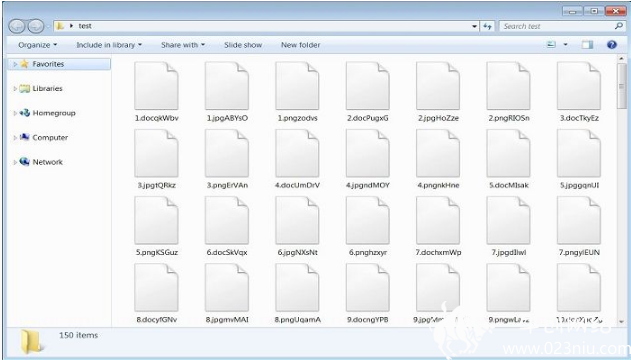631x360 pixels.
Task: Expand the Favorites tree arrow
Action: [x=15, y=64]
